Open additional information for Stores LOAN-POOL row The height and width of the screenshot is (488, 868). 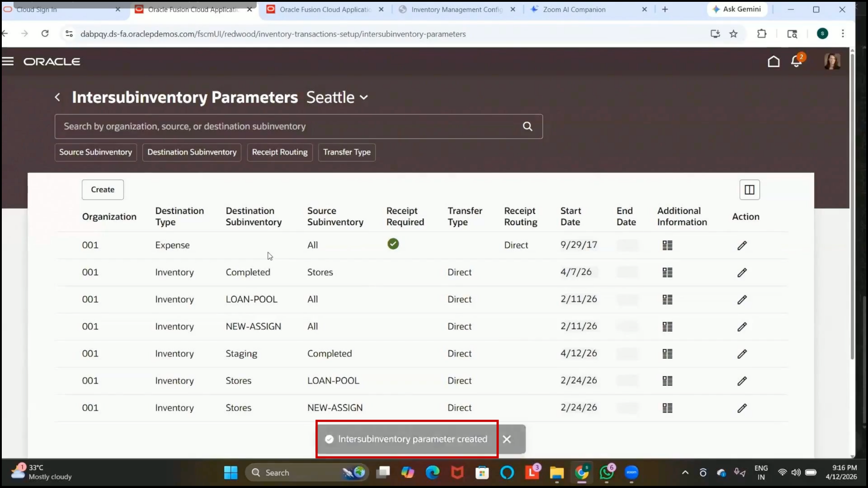point(667,381)
